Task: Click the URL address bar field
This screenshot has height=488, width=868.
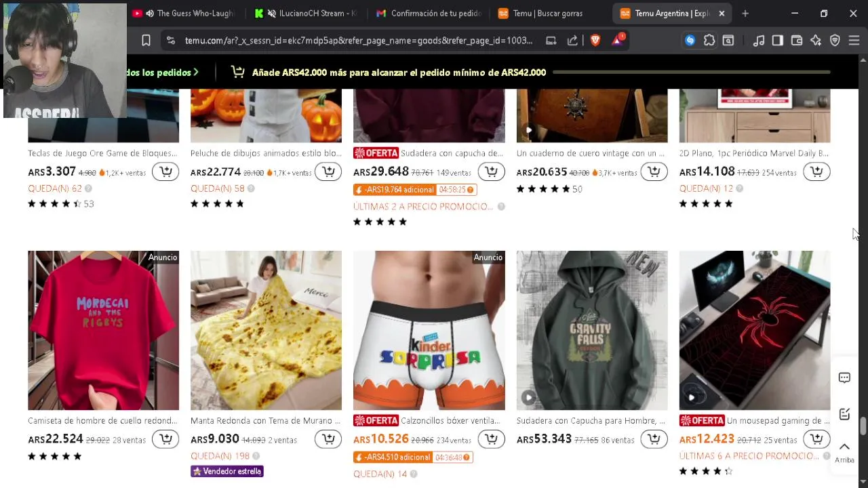Action: point(359,41)
